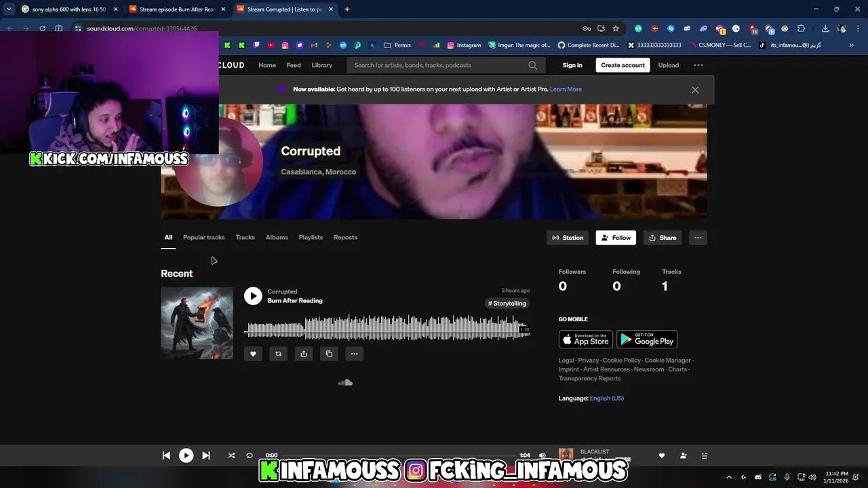Click the Upload link

pyautogui.click(x=668, y=65)
